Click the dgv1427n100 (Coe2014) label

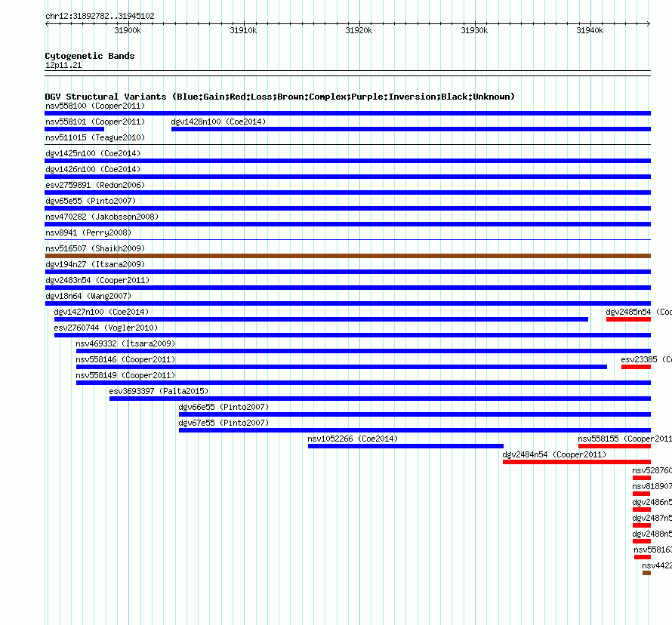pyautogui.click(x=102, y=312)
